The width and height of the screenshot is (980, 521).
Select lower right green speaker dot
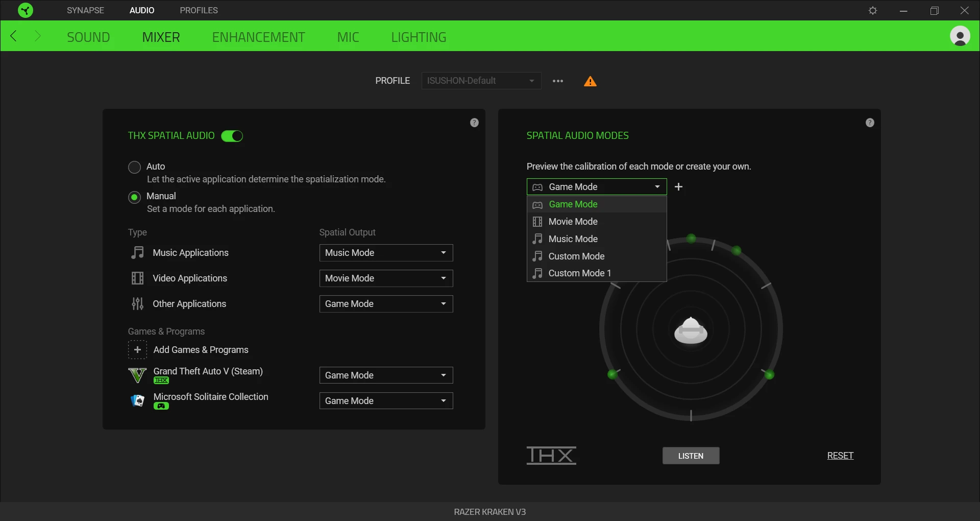[x=769, y=375]
